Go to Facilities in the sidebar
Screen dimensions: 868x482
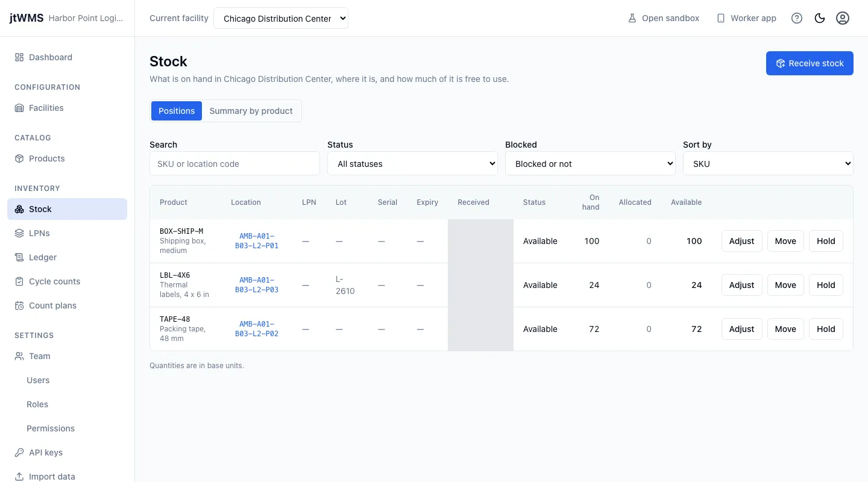tap(67, 108)
